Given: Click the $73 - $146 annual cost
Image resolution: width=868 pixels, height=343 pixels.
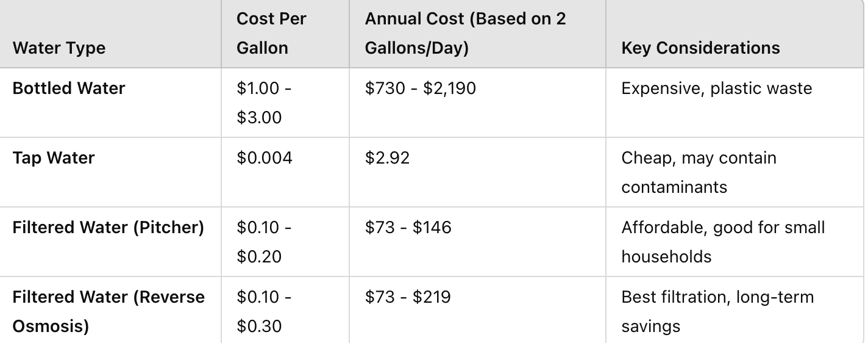Looking at the screenshot, I should coord(408,228).
